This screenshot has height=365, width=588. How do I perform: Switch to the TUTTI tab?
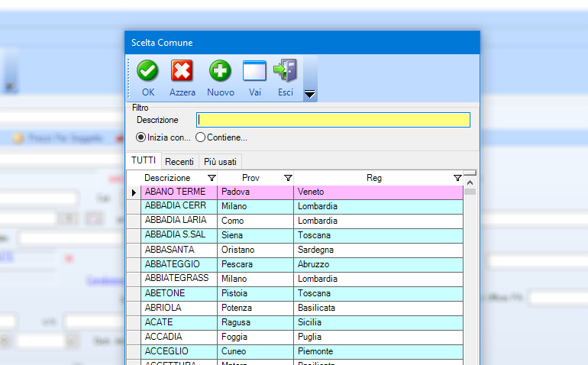click(144, 161)
